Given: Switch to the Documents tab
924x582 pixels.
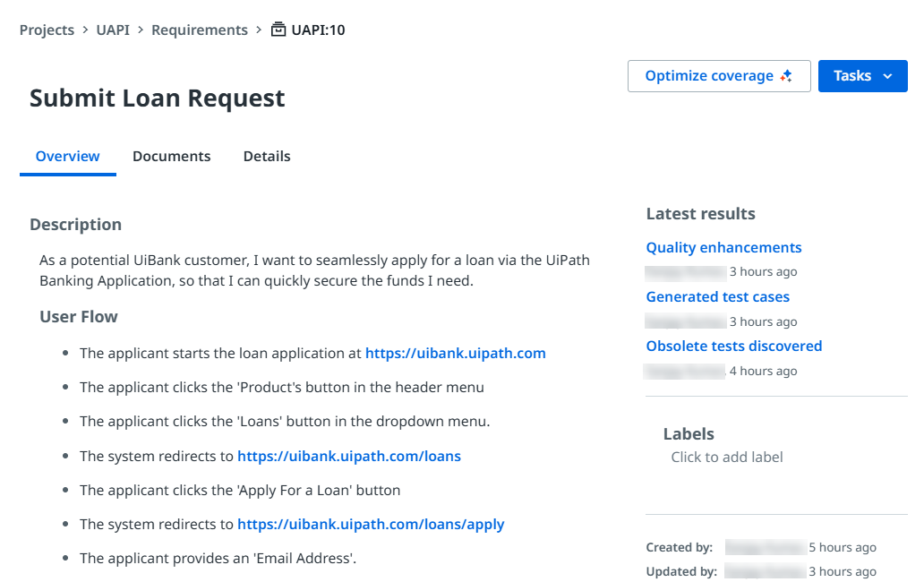Looking at the screenshot, I should click(171, 156).
